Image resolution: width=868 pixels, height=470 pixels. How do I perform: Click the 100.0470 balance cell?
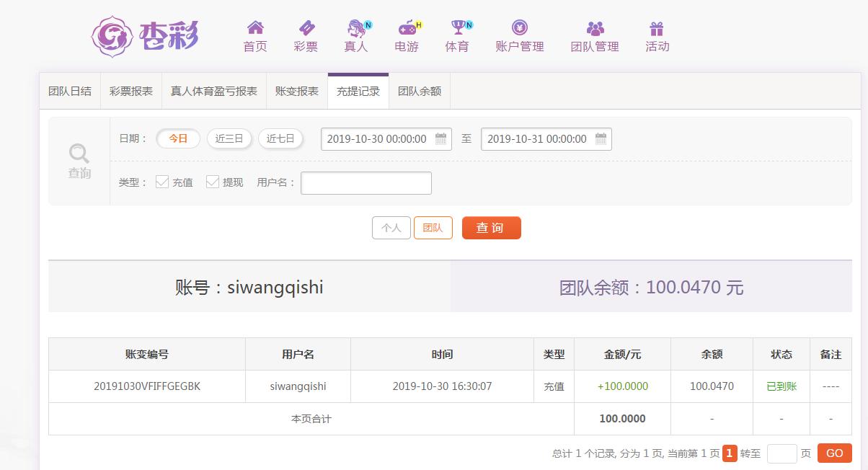[712, 386]
